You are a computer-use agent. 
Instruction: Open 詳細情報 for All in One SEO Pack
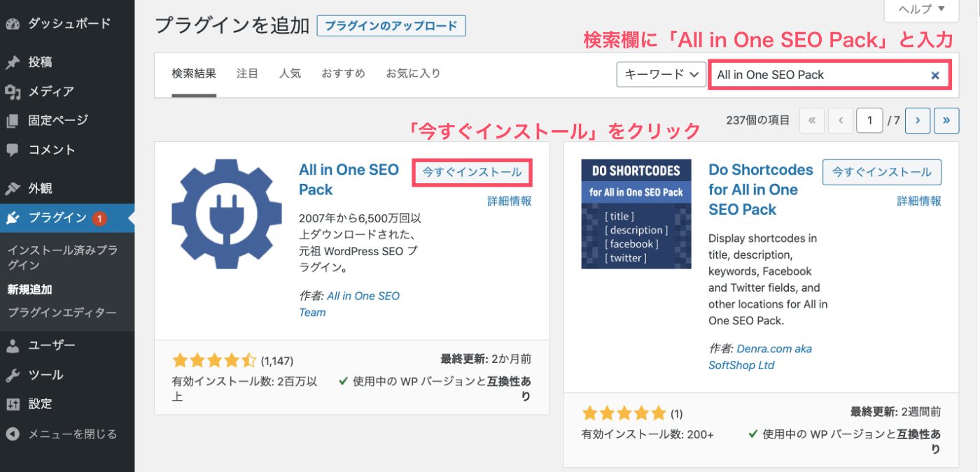pyautogui.click(x=510, y=201)
